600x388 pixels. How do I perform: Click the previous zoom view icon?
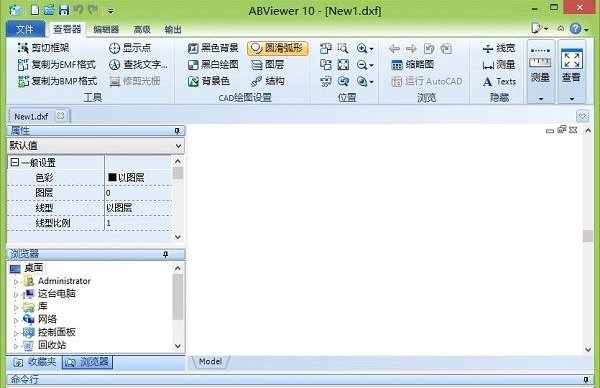pos(343,81)
